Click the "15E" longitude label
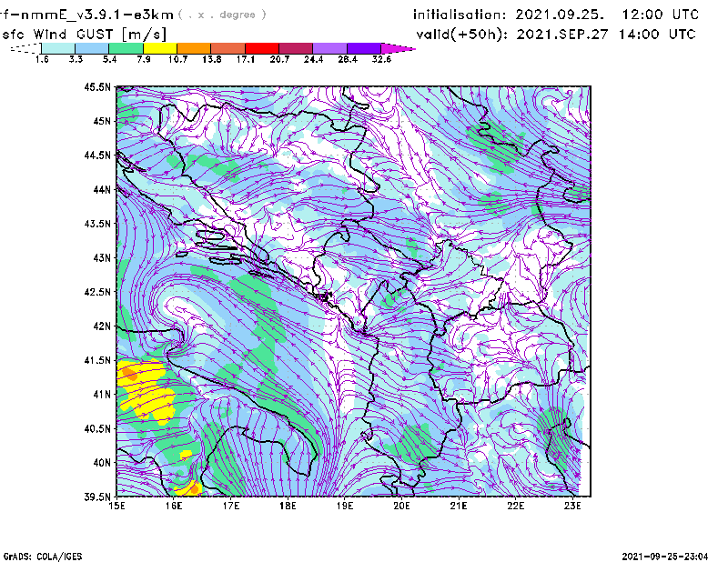This screenshot has height=562, width=728. pos(116,506)
